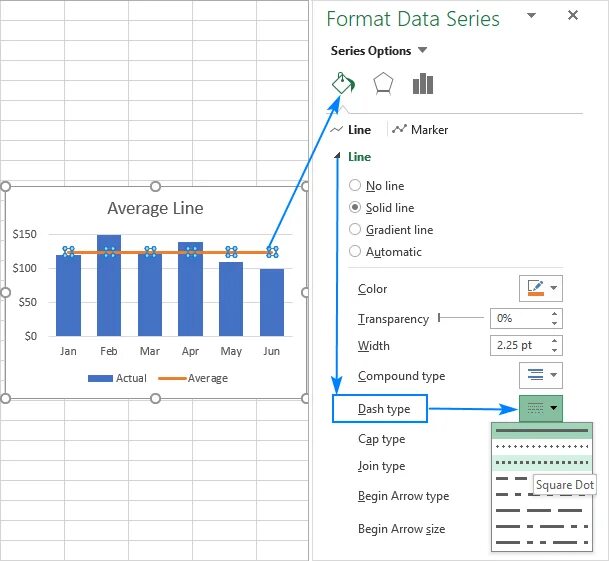Open the Effects pentagon tab

point(383,84)
